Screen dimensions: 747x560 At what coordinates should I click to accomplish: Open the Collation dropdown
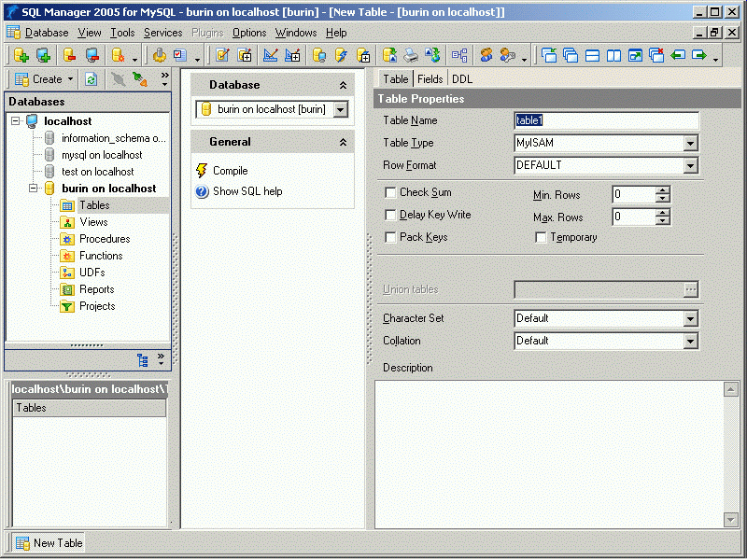[690, 341]
